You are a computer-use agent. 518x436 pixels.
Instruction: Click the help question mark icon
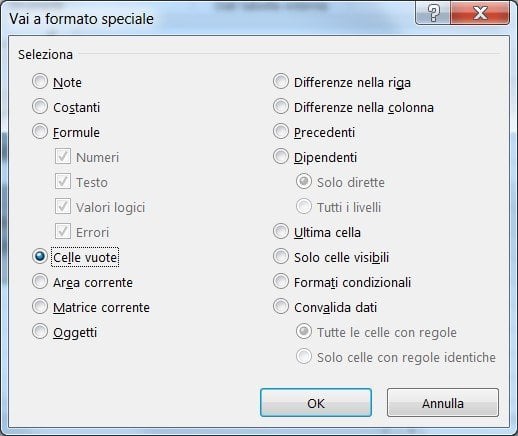[x=433, y=13]
